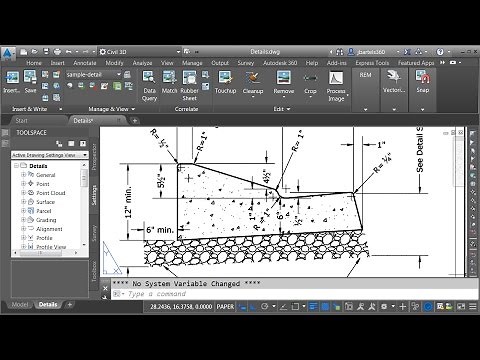Click the jbartels360 sign-in account

point(371,52)
